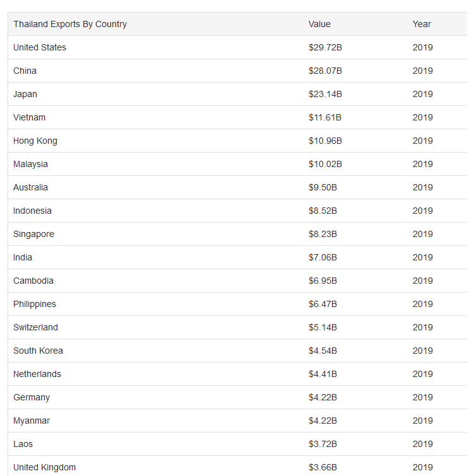Click the India entry
Image resolution: width=467 pixels, height=476 pixels.
[23, 257]
